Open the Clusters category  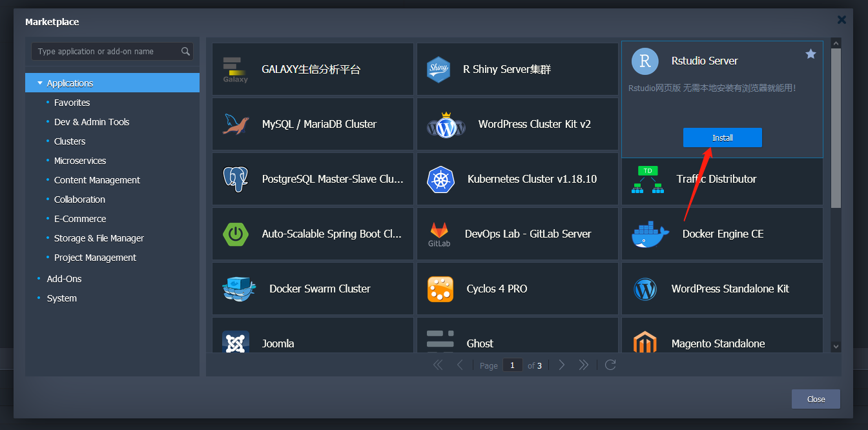click(x=70, y=141)
